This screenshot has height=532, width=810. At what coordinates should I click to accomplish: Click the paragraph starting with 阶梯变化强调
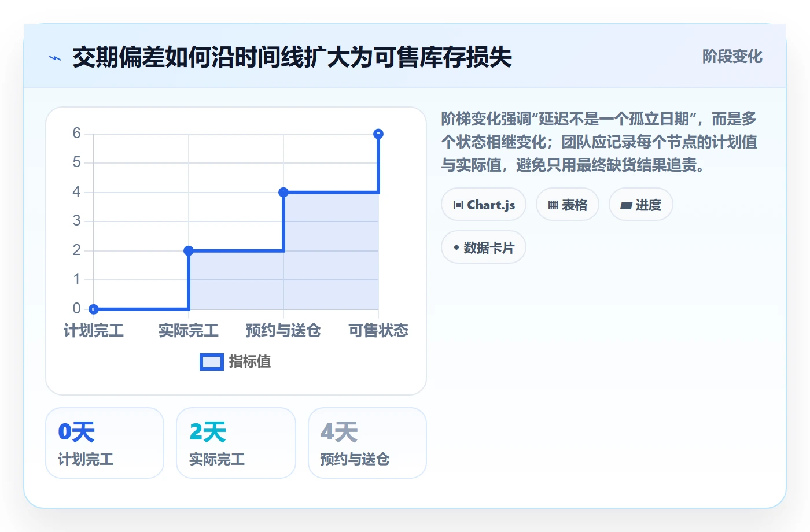tap(599, 142)
